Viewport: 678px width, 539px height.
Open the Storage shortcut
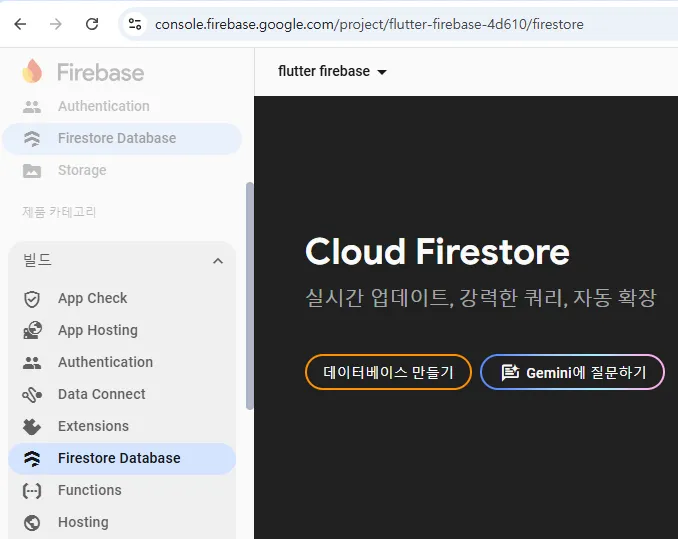(x=82, y=170)
